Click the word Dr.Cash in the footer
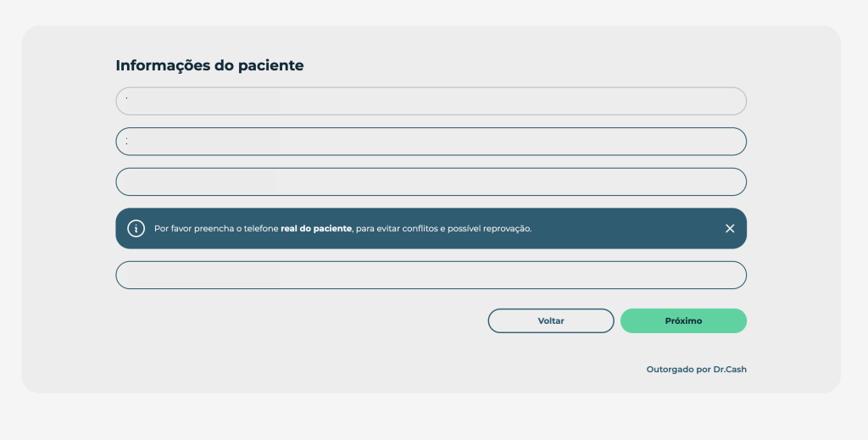Image resolution: width=868 pixels, height=440 pixels. pyautogui.click(x=730, y=369)
